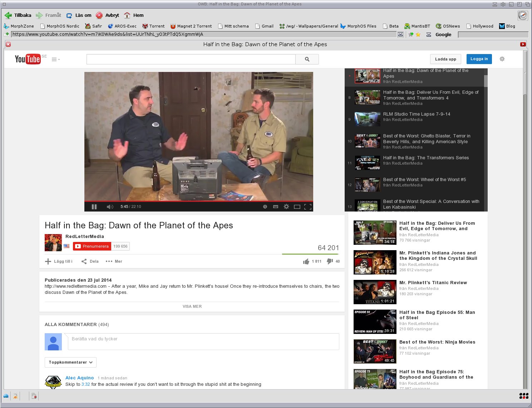The height and width of the screenshot is (408, 532).
Task: Click the Framåt forward arrow
Action: tap(48, 15)
